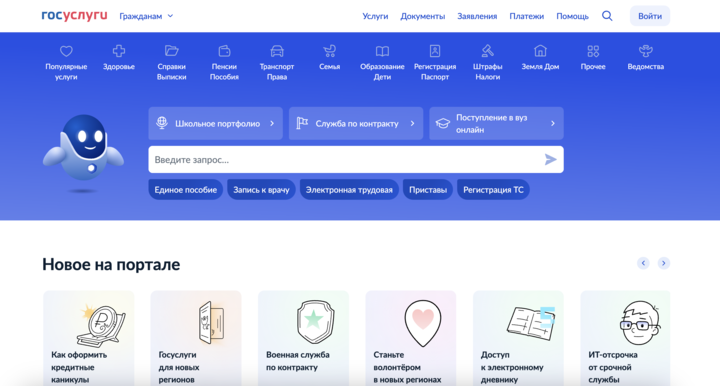Click the Войти login button
This screenshot has height=386, width=720.
tap(650, 16)
